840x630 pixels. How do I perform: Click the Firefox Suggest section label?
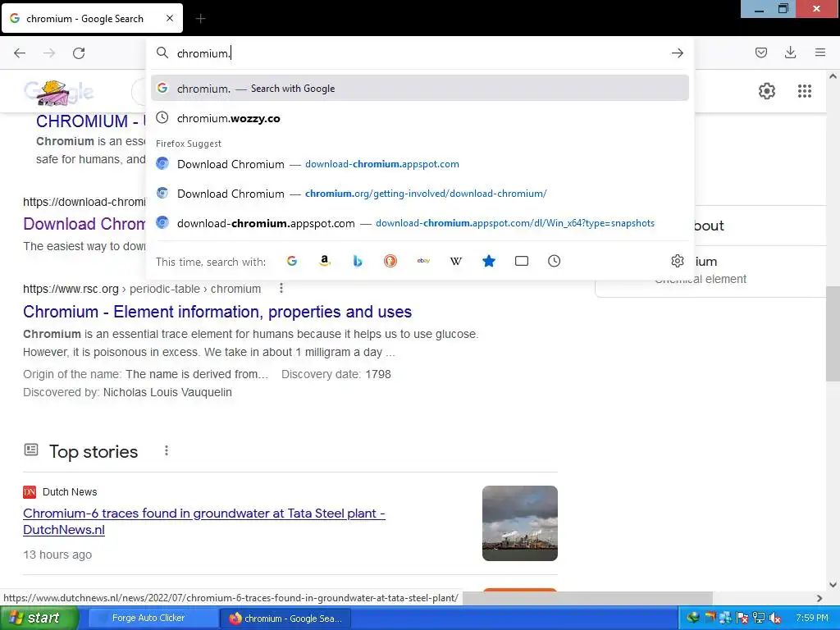[189, 144]
